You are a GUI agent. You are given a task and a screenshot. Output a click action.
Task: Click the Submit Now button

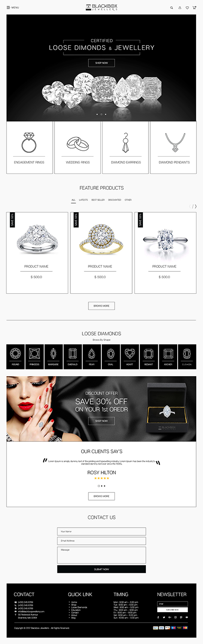[101, 569]
